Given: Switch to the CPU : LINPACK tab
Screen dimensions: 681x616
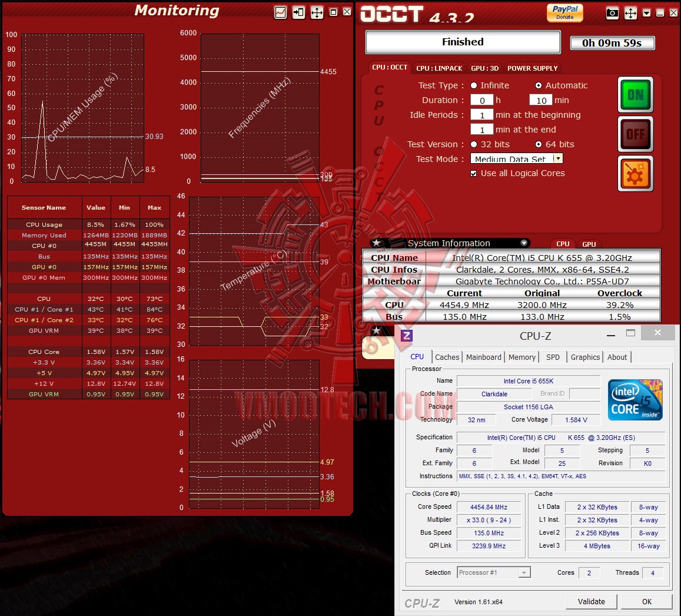Looking at the screenshot, I should tap(439, 68).
